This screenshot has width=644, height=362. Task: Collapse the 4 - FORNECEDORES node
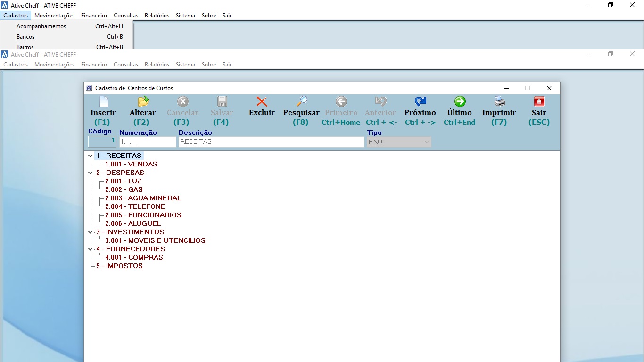click(91, 249)
